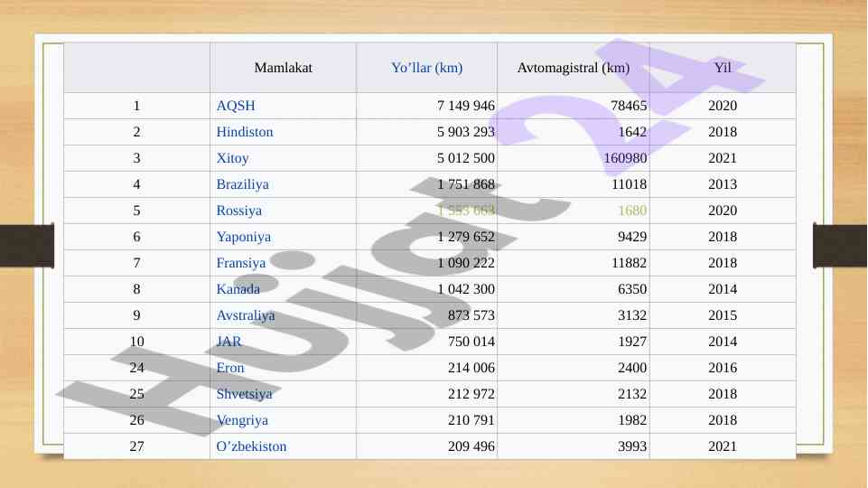
Task: Select the 160980 motorway value cell
Action: click(574, 158)
